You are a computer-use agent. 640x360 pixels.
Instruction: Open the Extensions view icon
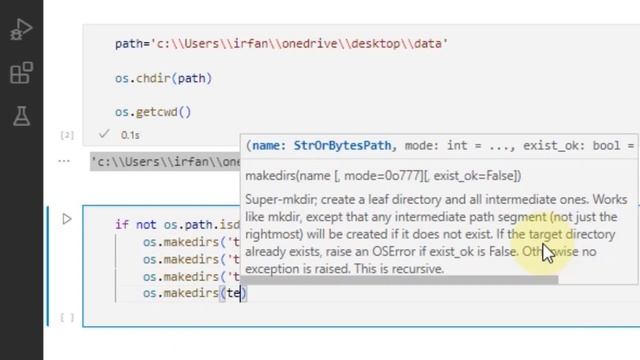click(x=21, y=73)
